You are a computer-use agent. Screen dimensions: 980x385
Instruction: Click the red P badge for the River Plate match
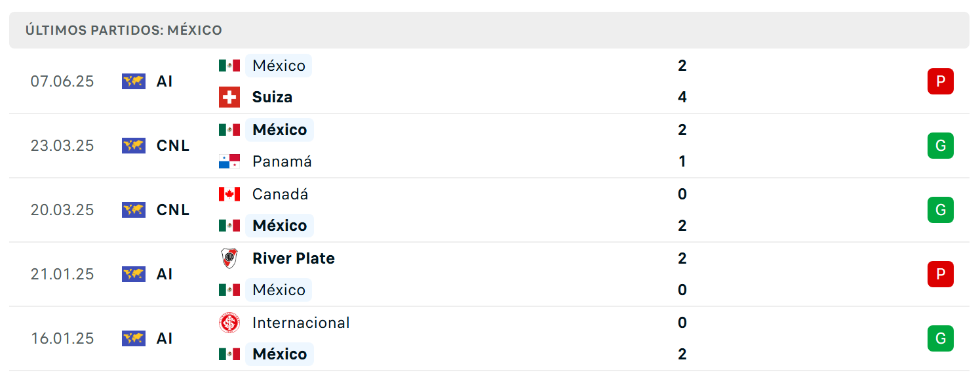click(x=941, y=274)
